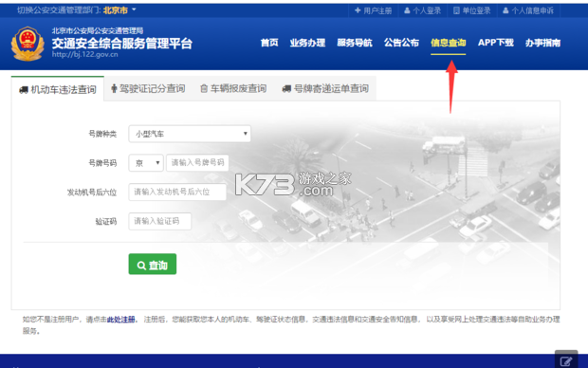Go to 首页 in the navigation

pyautogui.click(x=269, y=43)
